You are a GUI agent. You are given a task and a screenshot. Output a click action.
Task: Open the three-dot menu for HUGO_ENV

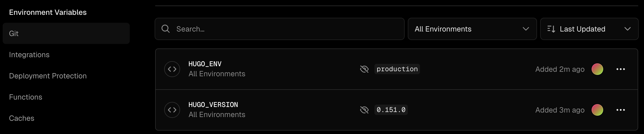620,69
